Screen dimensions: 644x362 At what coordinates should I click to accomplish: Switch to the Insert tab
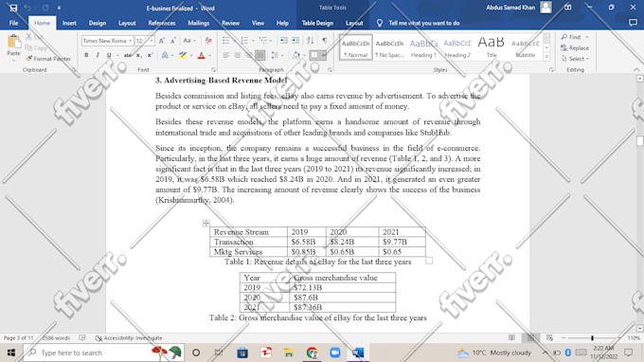(x=69, y=23)
